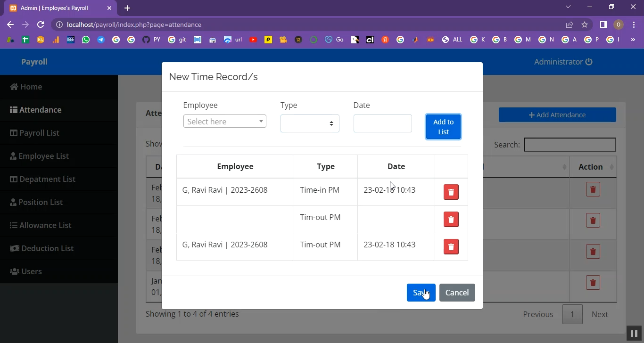
Task: Save the new time records
Action: coord(421,293)
